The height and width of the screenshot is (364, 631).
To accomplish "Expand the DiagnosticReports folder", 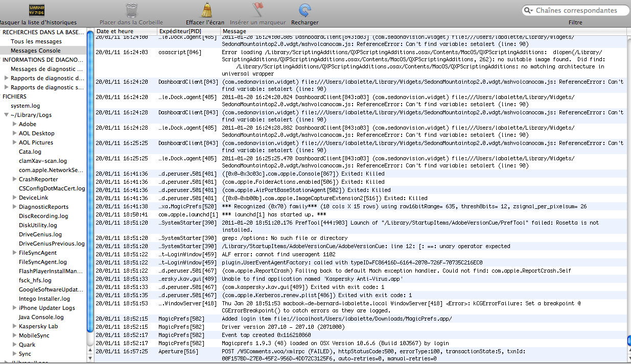I will click(x=15, y=207).
